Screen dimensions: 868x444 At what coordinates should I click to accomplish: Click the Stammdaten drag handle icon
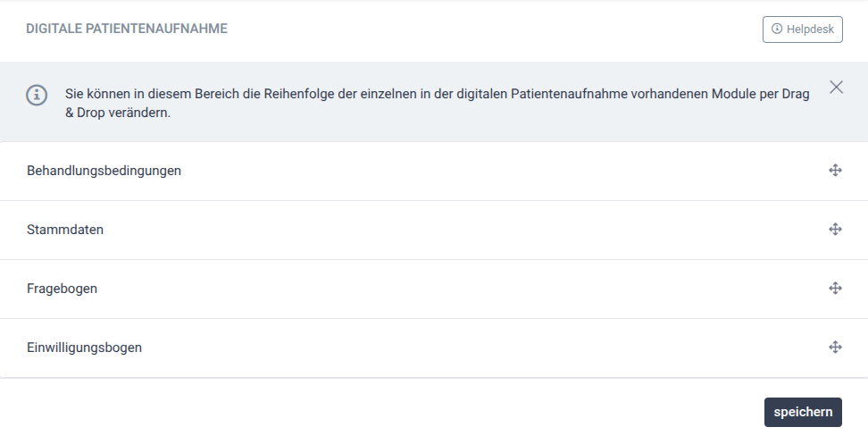pos(835,230)
